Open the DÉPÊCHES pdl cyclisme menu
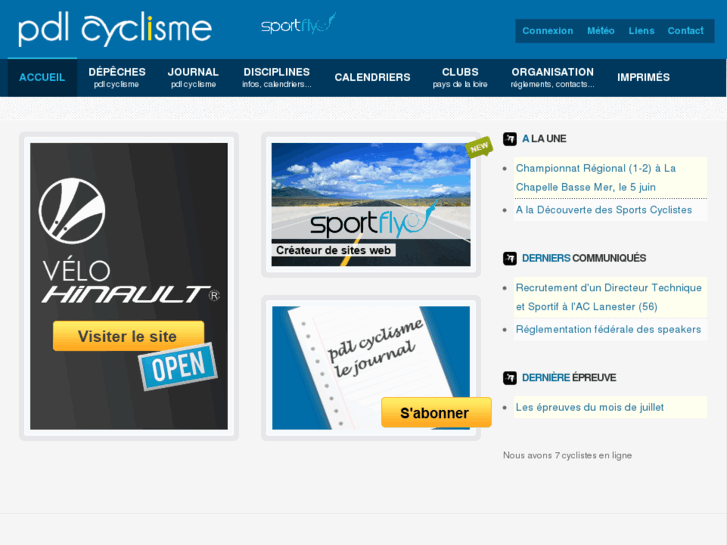This screenshot has width=727, height=545. [117, 77]
